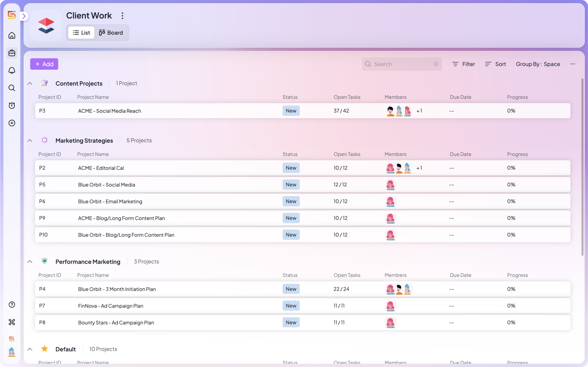Open the Filter option
588x367 pixels.
pyautogui.click(x=463, y=64)
